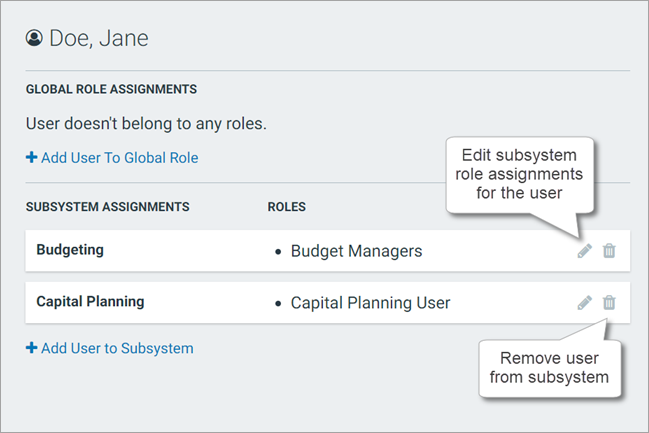Click the user profile icon beside Doe, Jane

tap(34, 39)
